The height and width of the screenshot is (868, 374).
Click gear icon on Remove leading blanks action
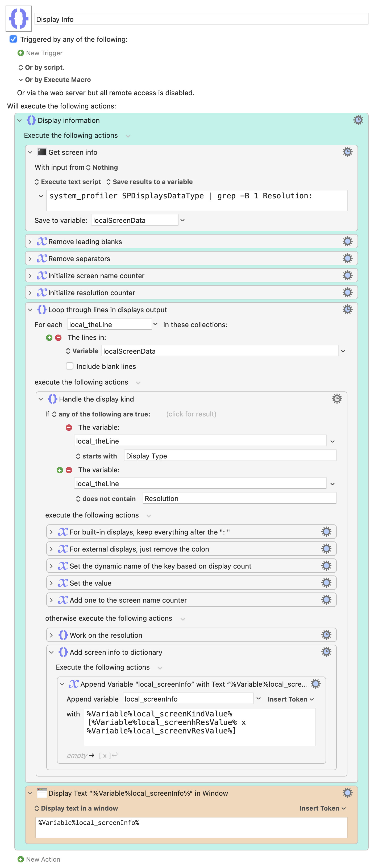(x=347, y=241)
